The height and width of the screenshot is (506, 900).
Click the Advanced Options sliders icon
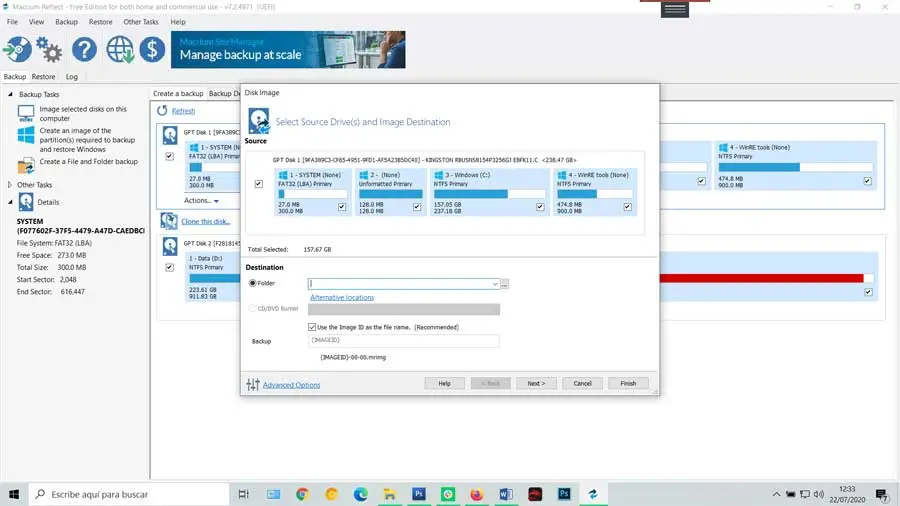click(253, 384)
